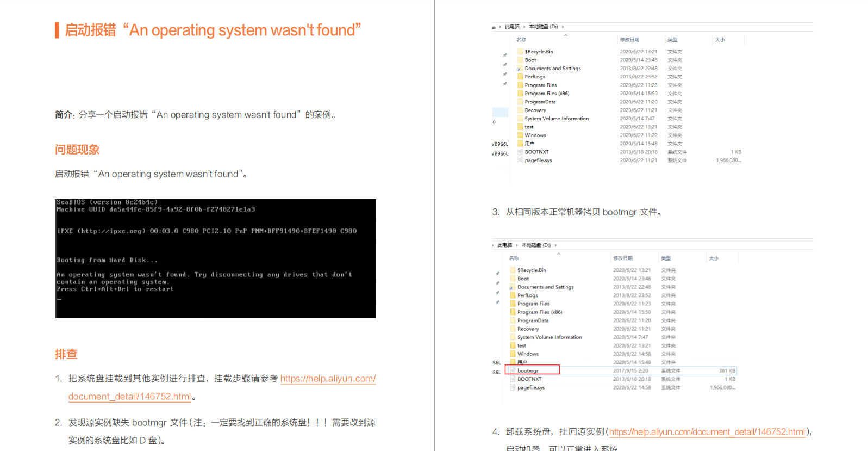Click System Volume Information name in bottom explorer
Image resolution: width=868 pixels, height=451 pixels.
(549, 337)
